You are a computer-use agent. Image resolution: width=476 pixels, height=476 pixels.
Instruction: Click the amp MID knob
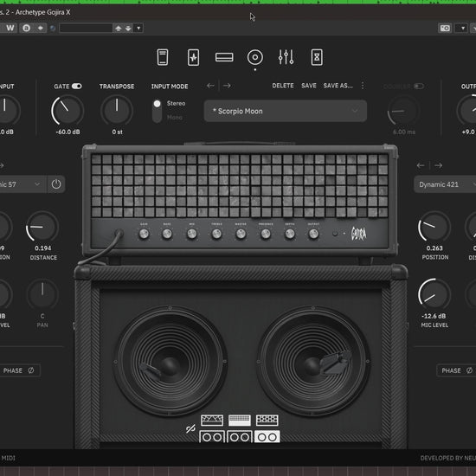point(191,234)
